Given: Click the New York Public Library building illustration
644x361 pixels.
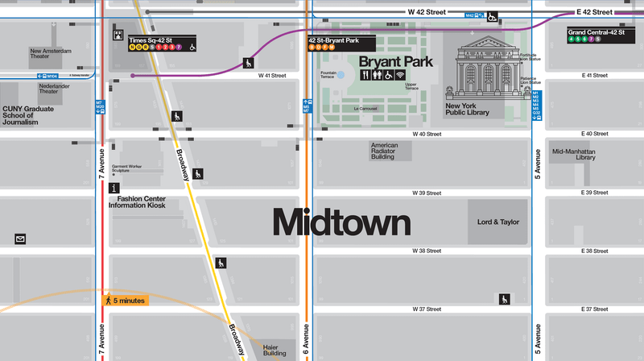Looking at the screenshot, I should 488,68.
